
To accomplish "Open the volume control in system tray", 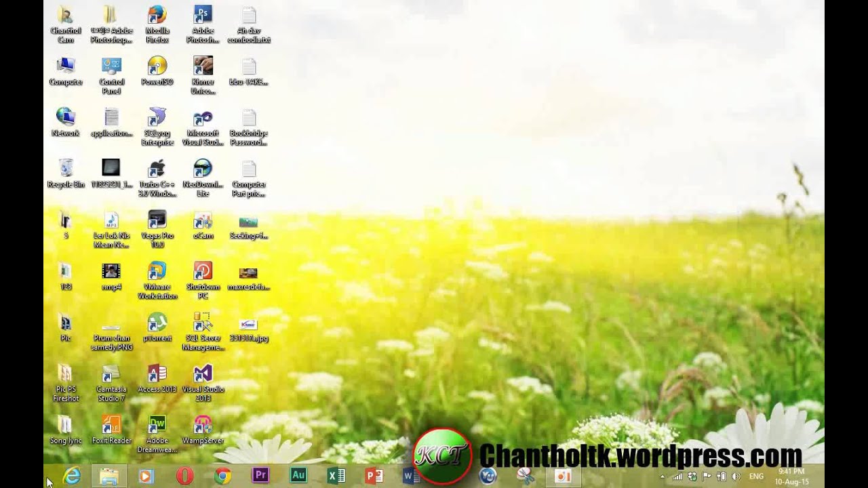I will 736,476.
